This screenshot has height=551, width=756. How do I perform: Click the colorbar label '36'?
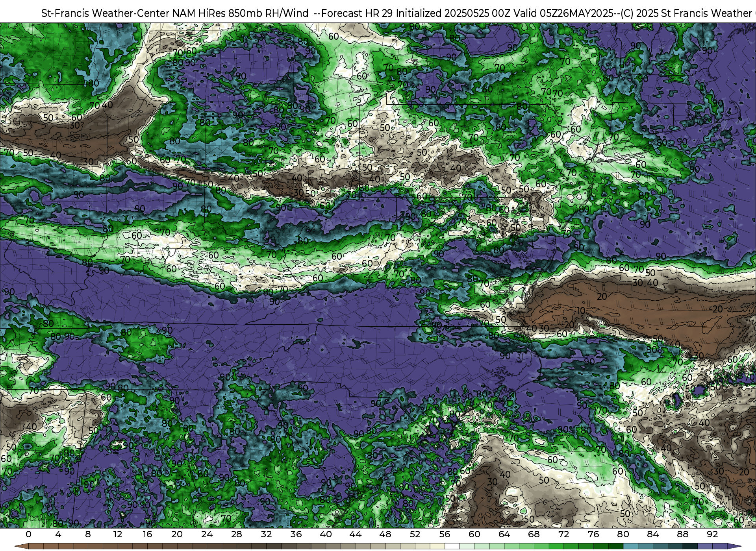(x=296, y=534)
